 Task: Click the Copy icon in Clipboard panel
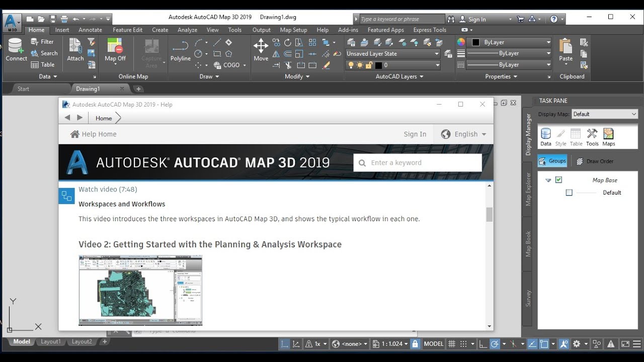coord(584,53)
